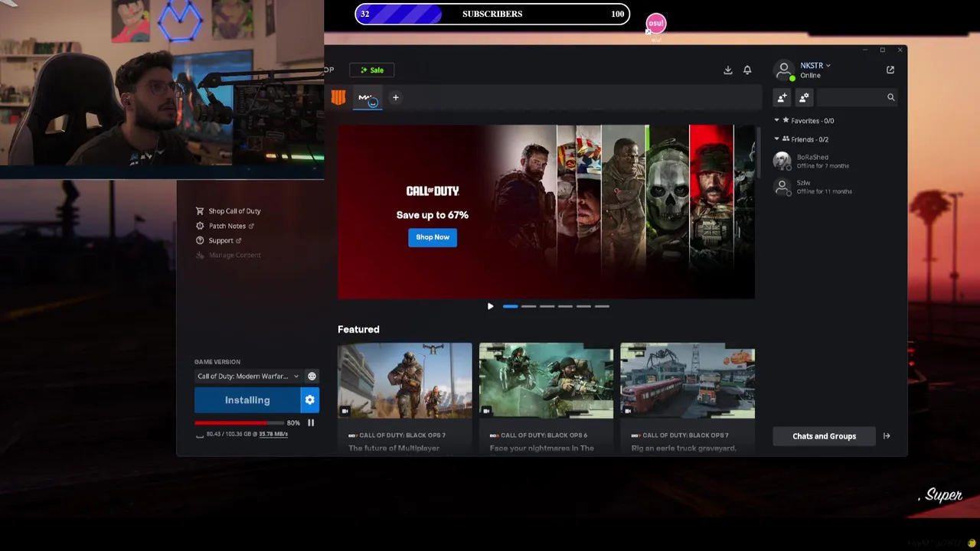Screen dimensions: 980x551
Task: Expand the NKSTR account status dropdown
Action: pos(815,66)
